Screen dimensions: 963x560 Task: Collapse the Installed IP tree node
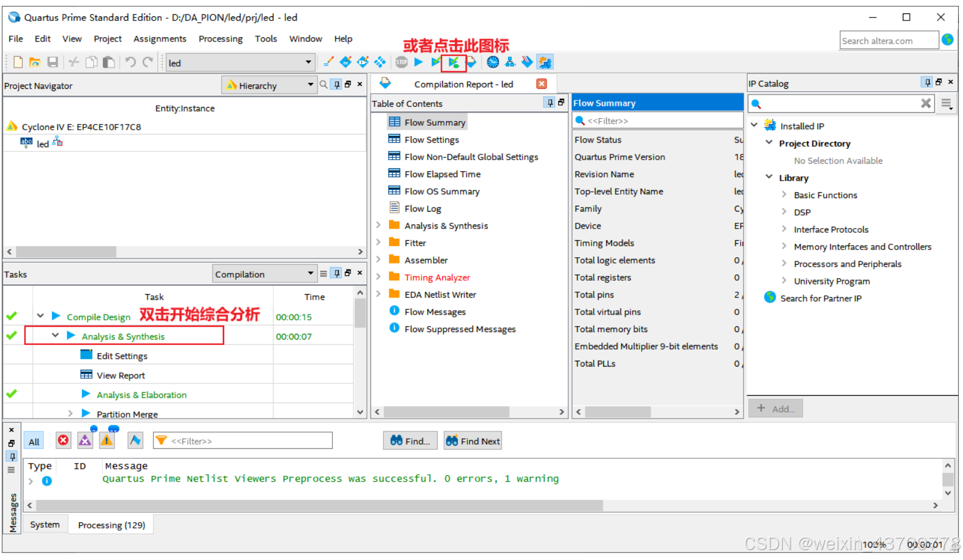(x=754, y=125)
